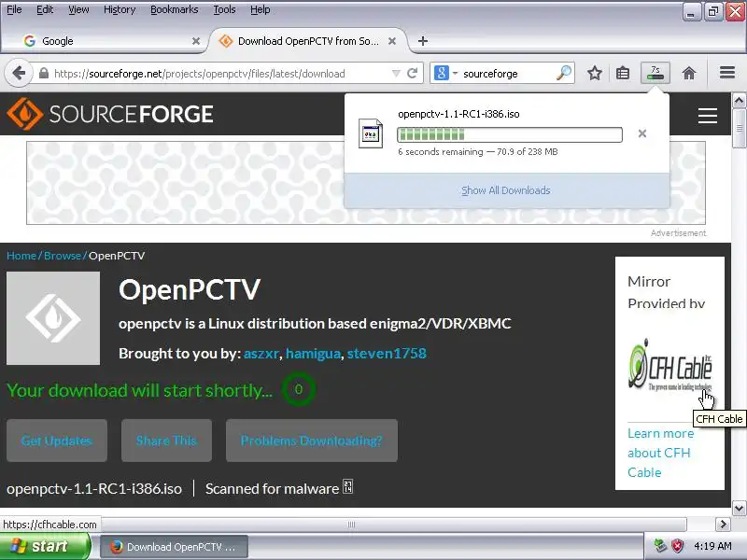Click the CFH Cable mirror logo

point(670,365)
